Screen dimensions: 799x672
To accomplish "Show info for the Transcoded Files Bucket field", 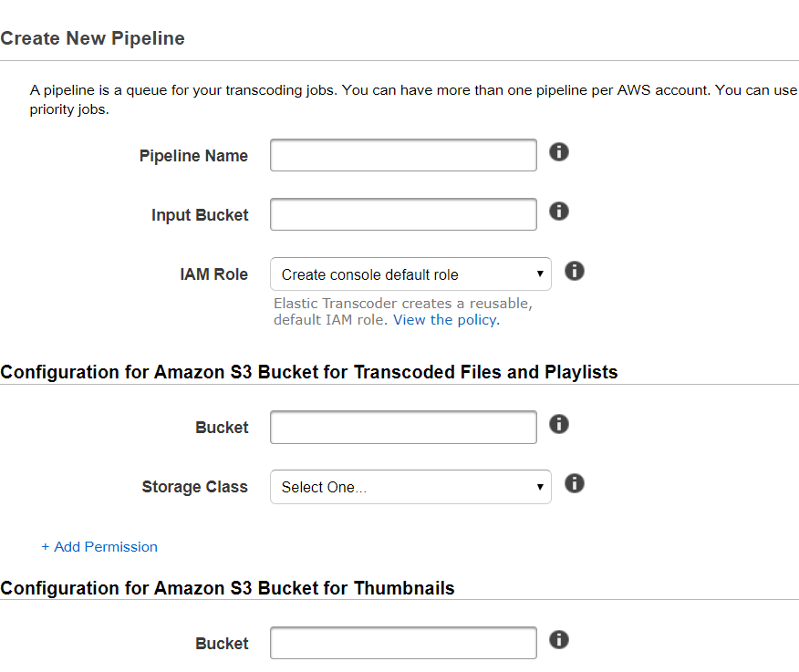I will point(559,424).
